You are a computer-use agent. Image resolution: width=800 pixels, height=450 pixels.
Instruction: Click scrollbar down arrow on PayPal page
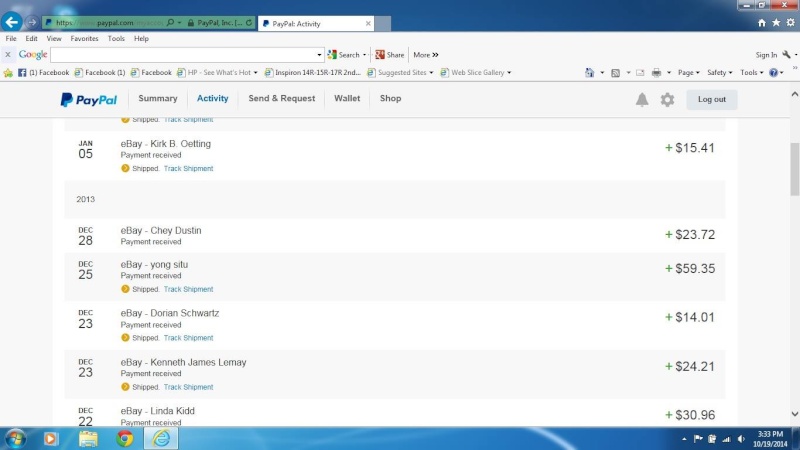click(794, 414)
